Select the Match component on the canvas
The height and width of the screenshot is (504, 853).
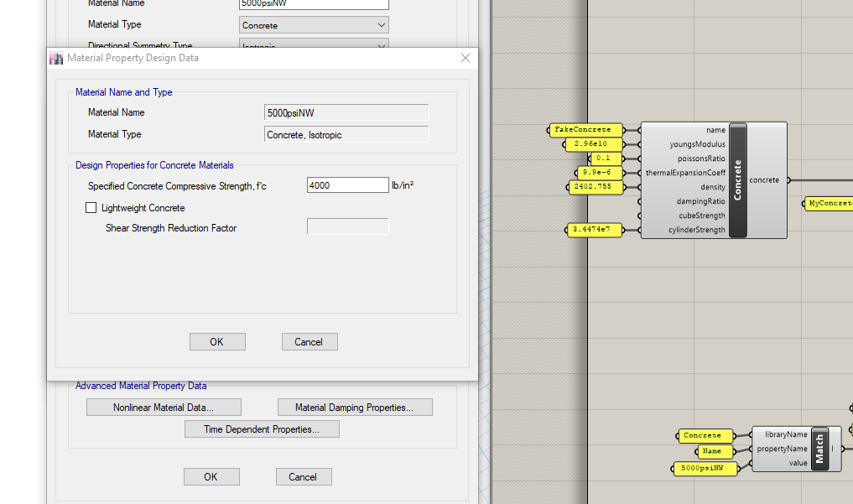pos(819,449)
